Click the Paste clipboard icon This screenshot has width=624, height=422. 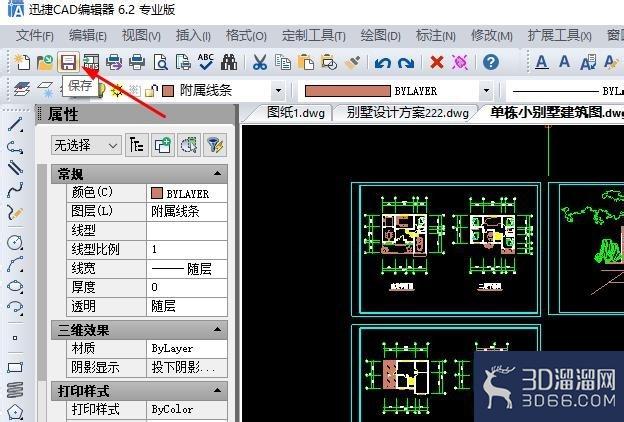point(306,62)
